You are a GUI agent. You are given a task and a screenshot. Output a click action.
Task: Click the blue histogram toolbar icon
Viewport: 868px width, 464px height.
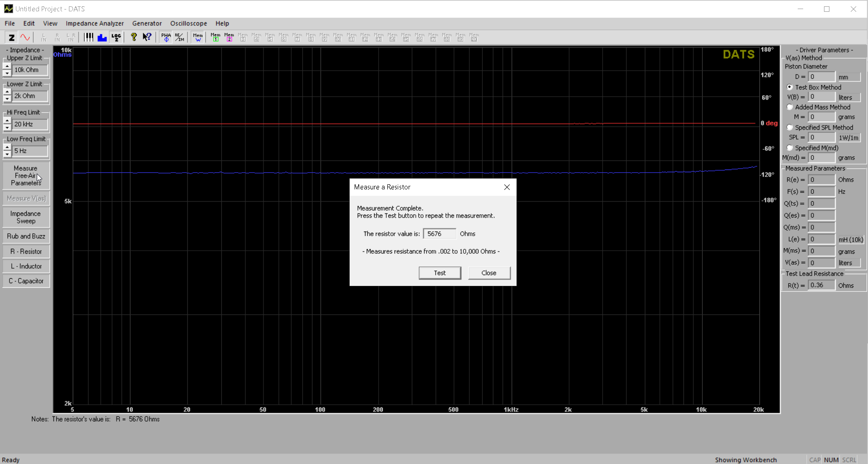[x=102, y=38]
